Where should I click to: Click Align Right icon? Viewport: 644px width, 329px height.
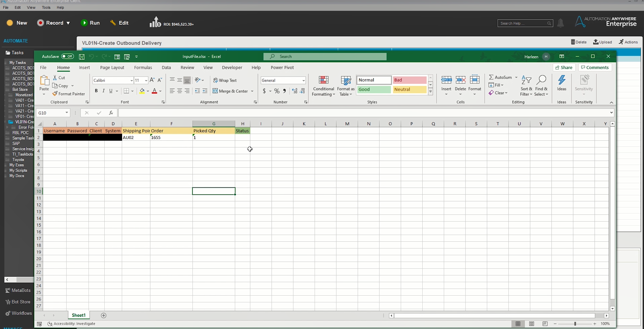(187, 91)
